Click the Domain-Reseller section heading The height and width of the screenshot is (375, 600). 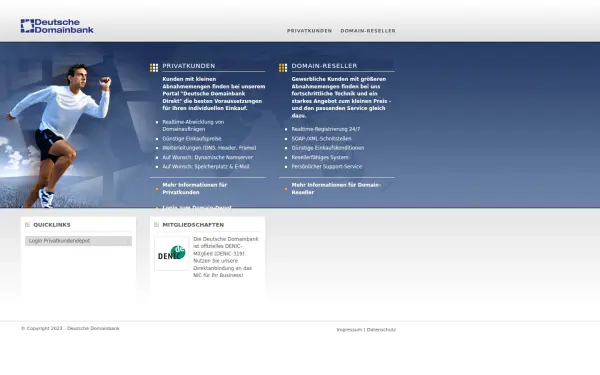pyautogui.click(x=324, y=66)
